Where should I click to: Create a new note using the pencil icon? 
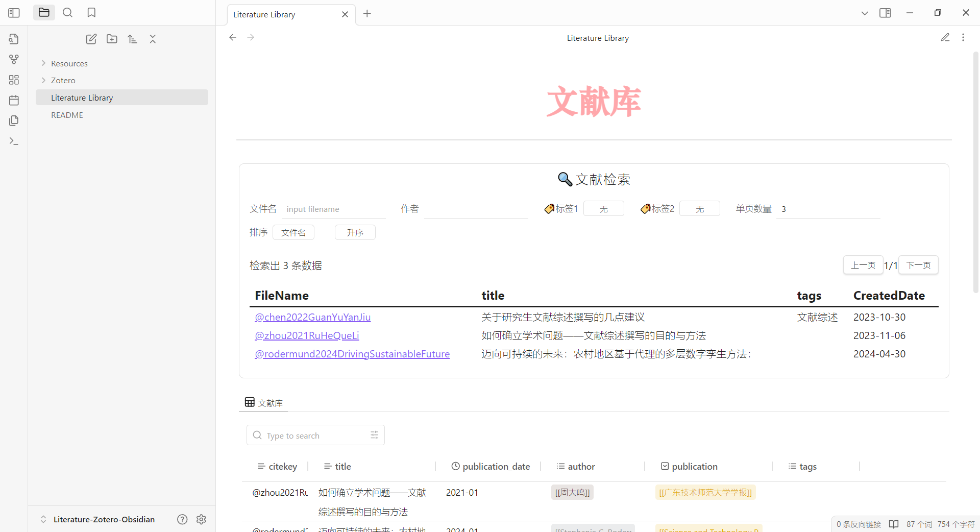pos(91,39)
